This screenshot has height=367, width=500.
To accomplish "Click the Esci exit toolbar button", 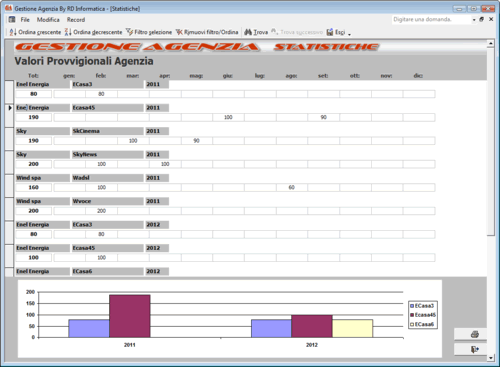I will [336, 32].
